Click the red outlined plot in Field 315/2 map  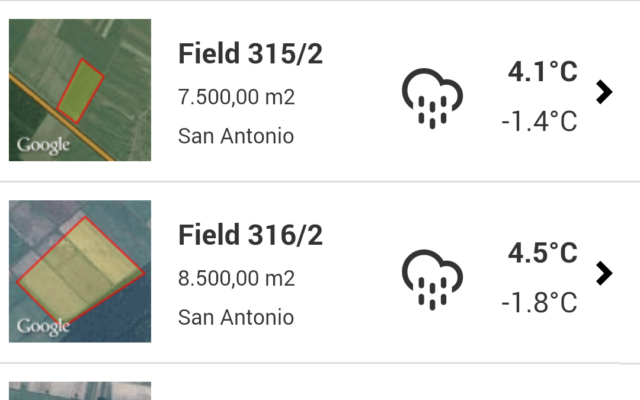pos(80,91)
